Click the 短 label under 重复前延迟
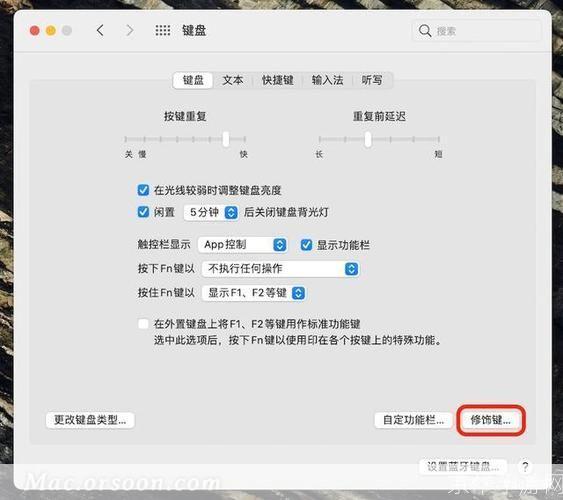The image size is (563, 500). coord(438,154)
